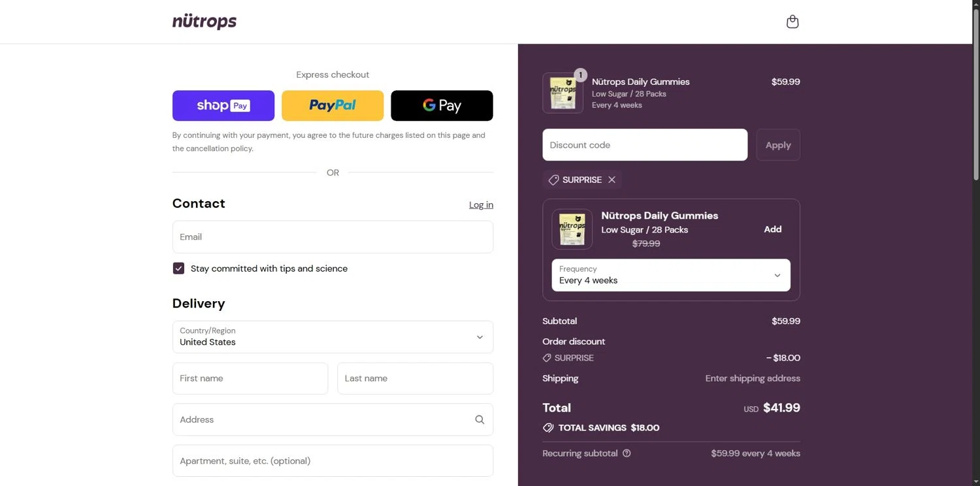
Task: Click upsell product thumbnail image
Action: (x=572, y=229)
